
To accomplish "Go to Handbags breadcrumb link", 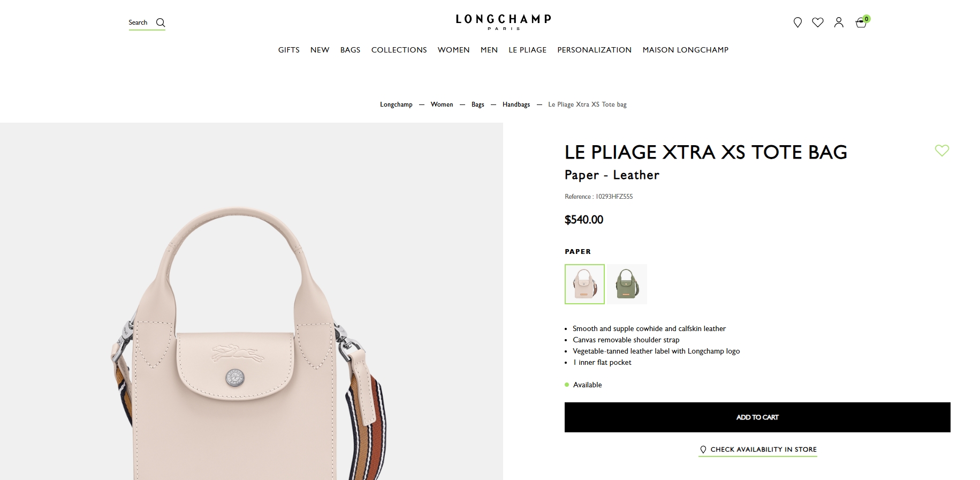I will coord(516,104).
